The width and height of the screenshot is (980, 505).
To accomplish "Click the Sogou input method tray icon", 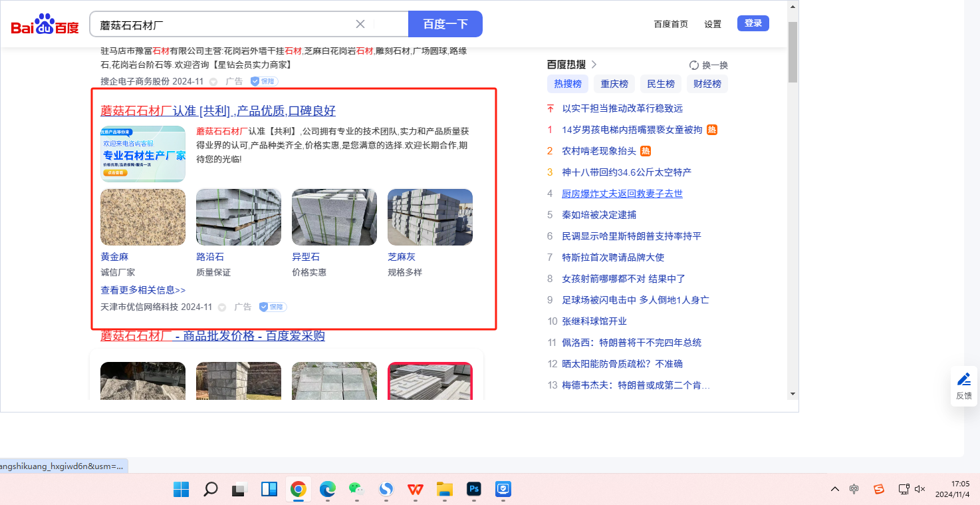I will click(879, 489).
